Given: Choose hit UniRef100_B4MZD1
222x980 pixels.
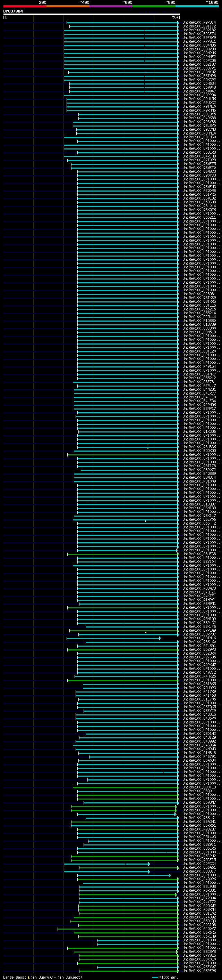Looking at the screenshot, I should coord(199,390).
